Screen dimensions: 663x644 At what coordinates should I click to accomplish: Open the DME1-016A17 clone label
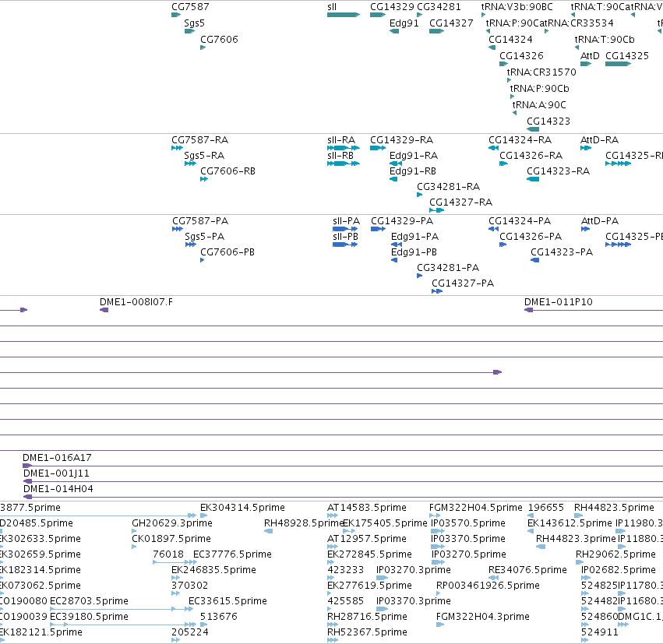57,458
